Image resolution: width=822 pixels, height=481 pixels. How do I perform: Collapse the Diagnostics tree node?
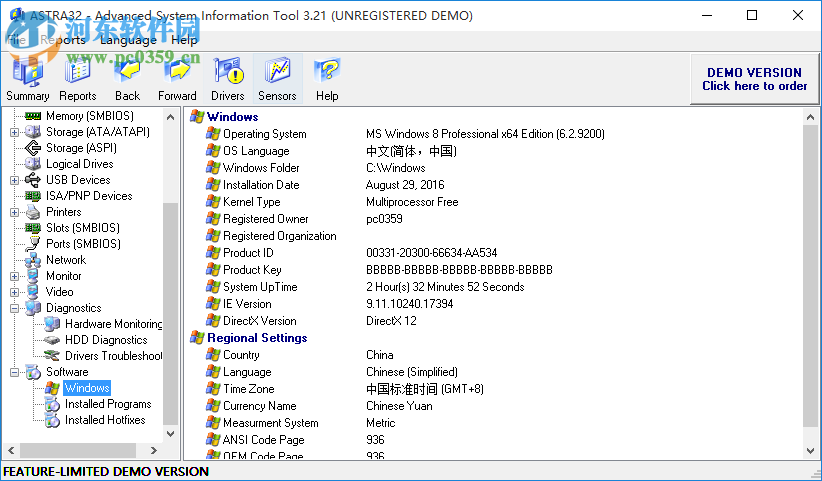[x=15, y=308]
